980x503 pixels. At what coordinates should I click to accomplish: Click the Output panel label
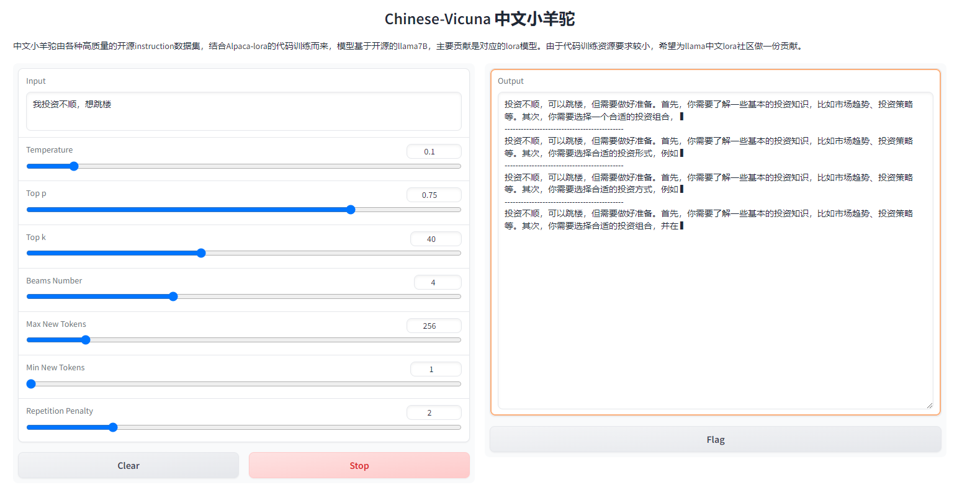point(511,81)
